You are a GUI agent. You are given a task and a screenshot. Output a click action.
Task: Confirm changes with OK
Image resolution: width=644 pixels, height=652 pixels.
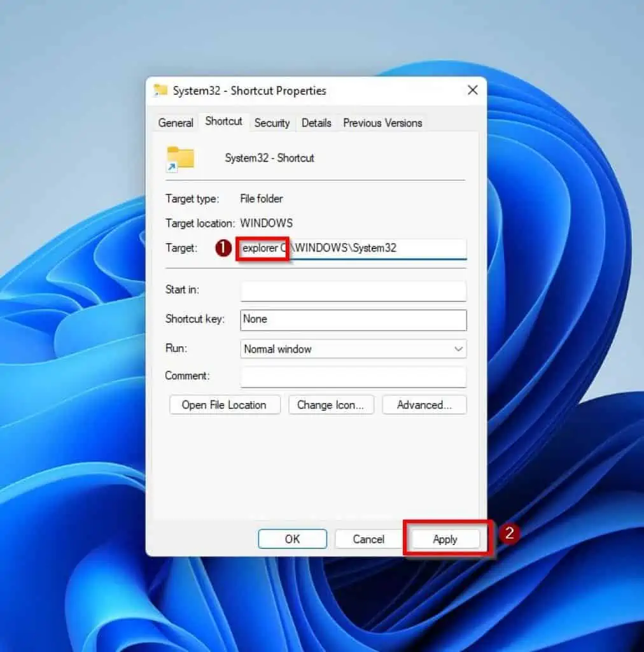(x=292, y=539)
